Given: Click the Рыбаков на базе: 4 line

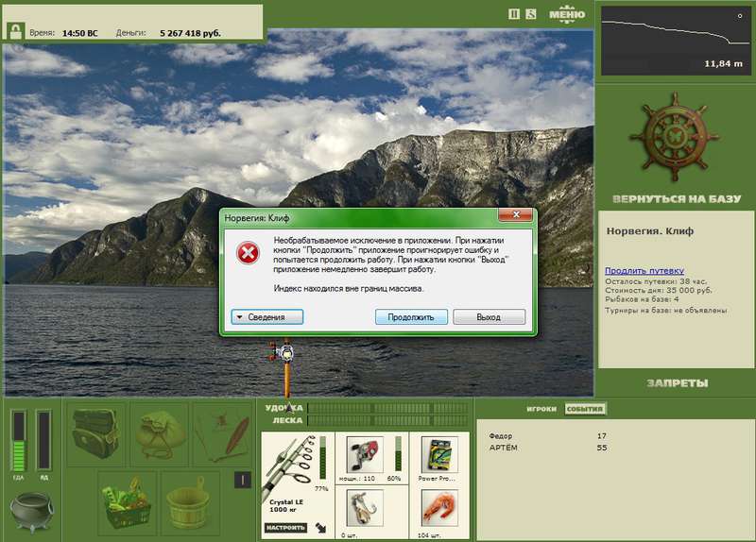Looking at the screenshot, I should (642, 299).
